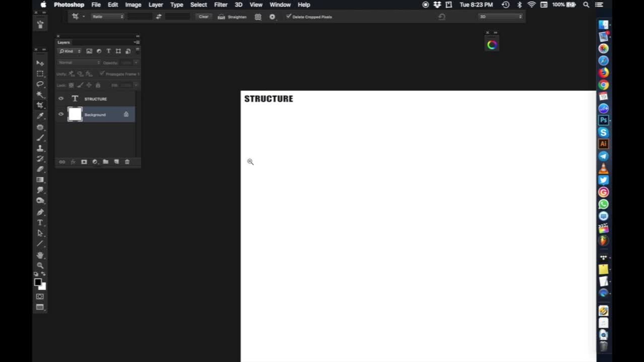Open the Layer menu

click(156, 5)
